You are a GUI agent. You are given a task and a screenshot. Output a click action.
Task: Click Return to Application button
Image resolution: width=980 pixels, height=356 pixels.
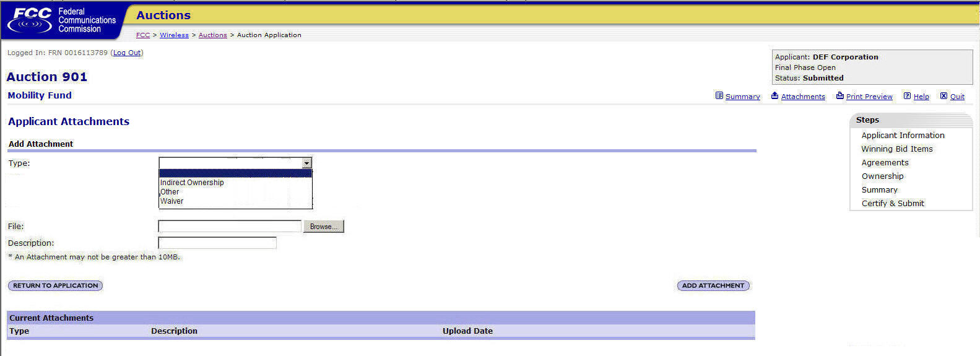pos(55,285)
